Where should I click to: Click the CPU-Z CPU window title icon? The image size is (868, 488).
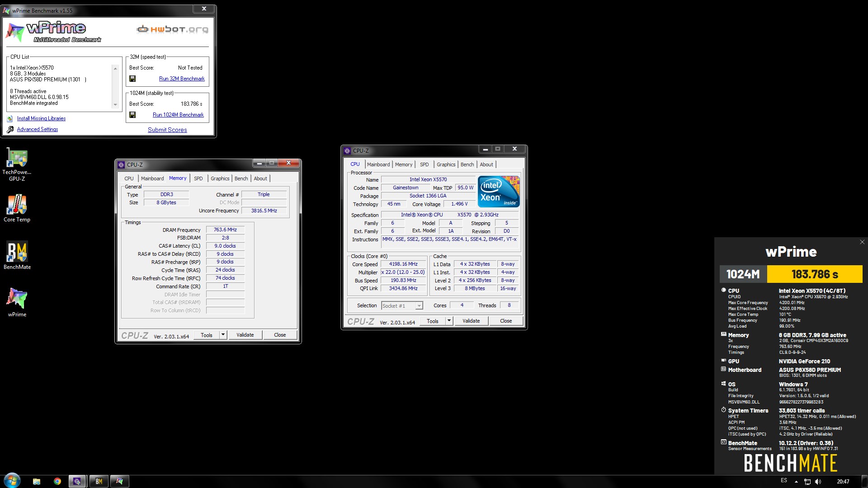347,151
